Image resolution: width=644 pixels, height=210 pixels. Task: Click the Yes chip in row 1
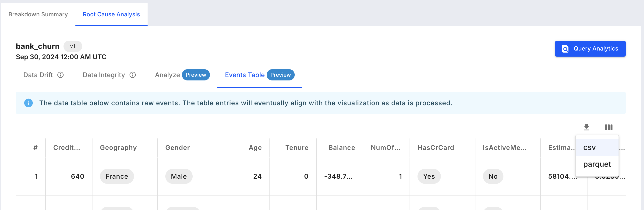click(429, 177)
